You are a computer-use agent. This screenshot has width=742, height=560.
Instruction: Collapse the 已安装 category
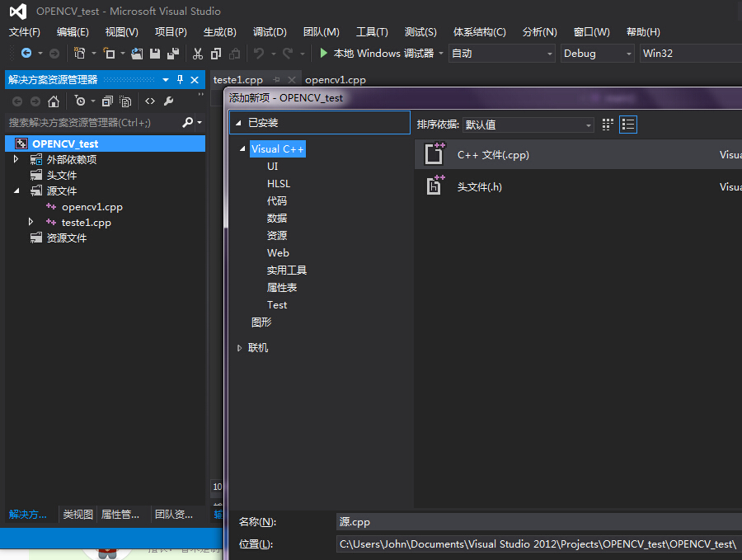click(238, 123)
